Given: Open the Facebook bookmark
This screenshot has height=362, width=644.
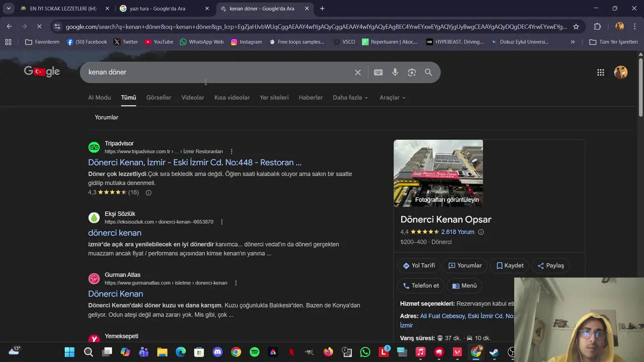Looking at the screenshot, I should [87, 42].
